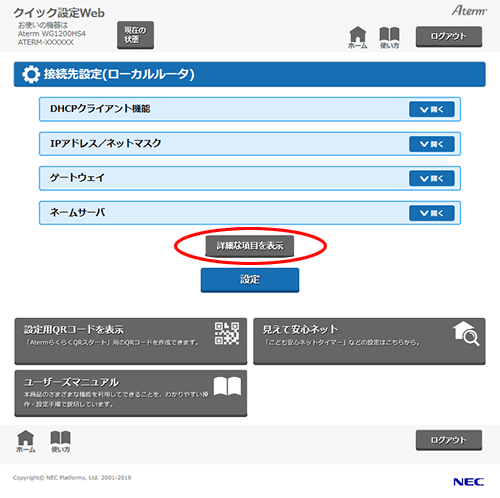Click the open book icon in ユーザーズマニュアル

pyautogui.click(x=227, y=386)
